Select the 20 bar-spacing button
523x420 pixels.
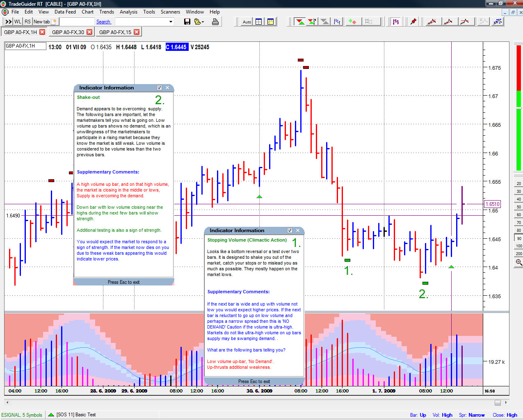(519, 183)
